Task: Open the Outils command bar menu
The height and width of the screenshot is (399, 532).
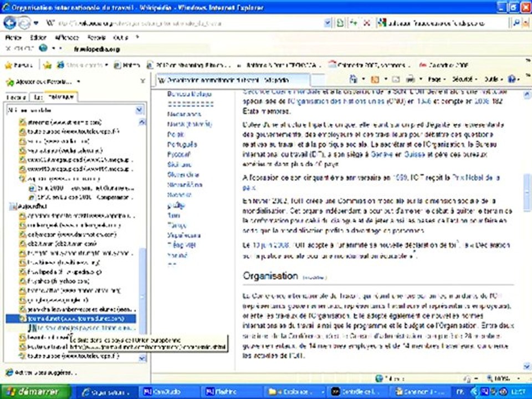Action: pos(493,79)
